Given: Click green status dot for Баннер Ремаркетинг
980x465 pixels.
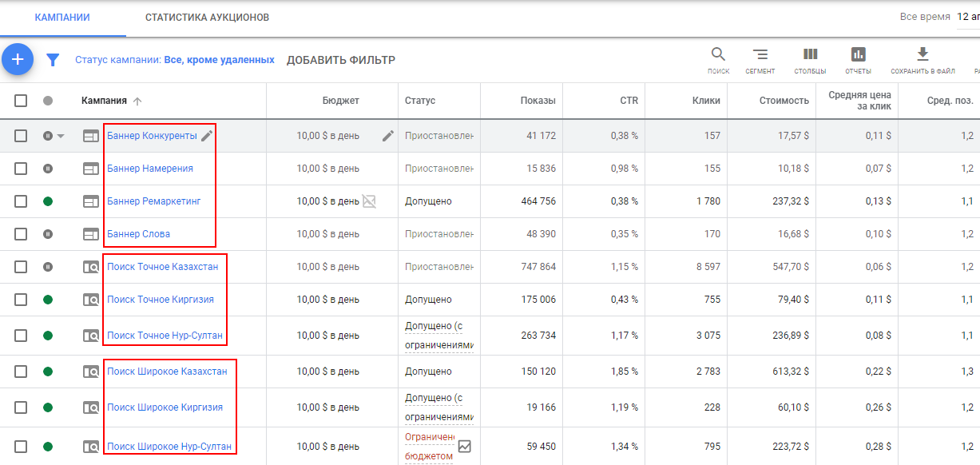Looking at the screenshot, I should tap(48, 201).
